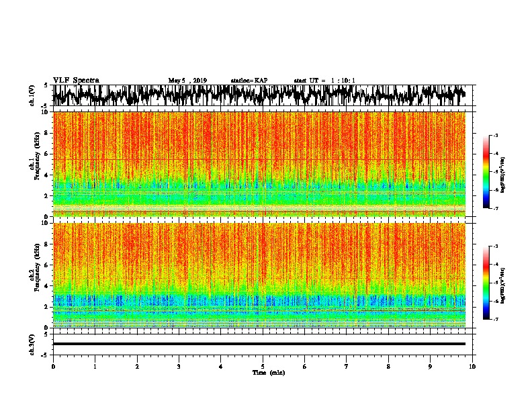Click the ch.1 color bar log(PSD) label

click(x=503, y=175)
